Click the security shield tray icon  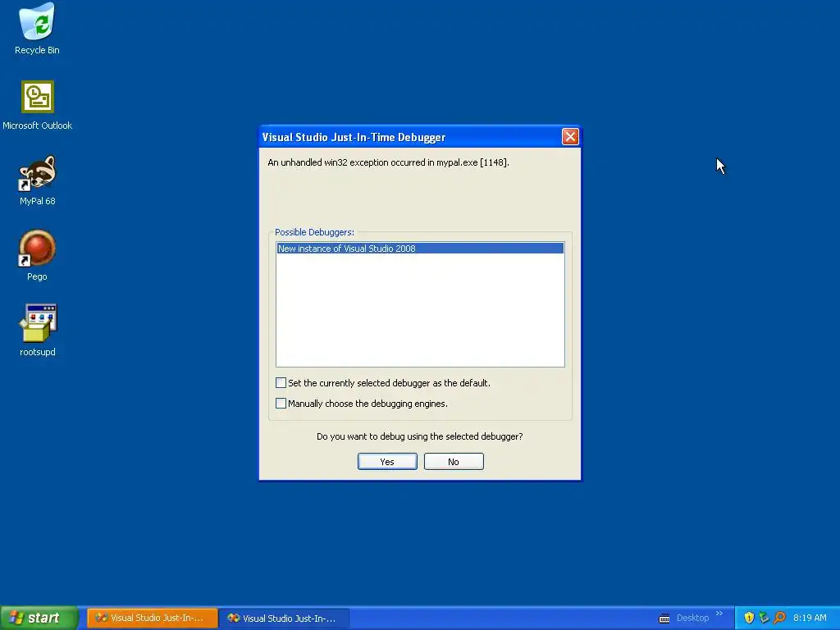(x=749, y=618)
